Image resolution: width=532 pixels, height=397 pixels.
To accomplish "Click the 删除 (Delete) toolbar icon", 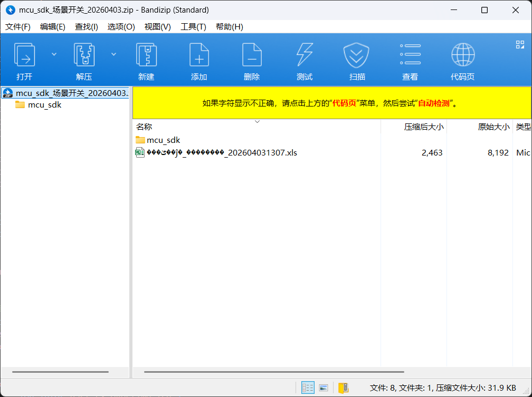I will [x=252, y=54].
